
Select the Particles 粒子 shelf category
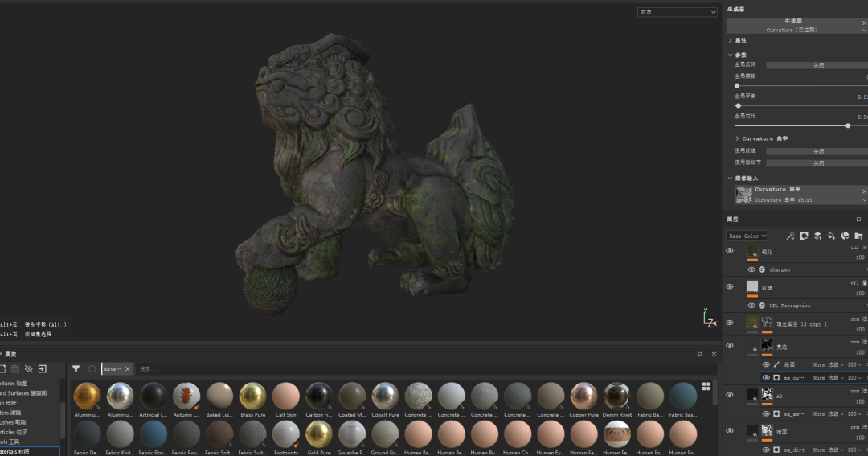click(x=14, y=432)
